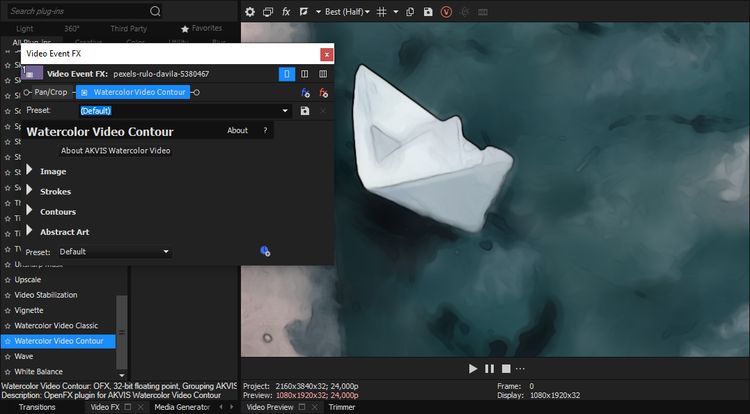Viewport: 750px width, 414px height.
Task: Select two-pane layout in Video Event FX
Action: (305, 74)
